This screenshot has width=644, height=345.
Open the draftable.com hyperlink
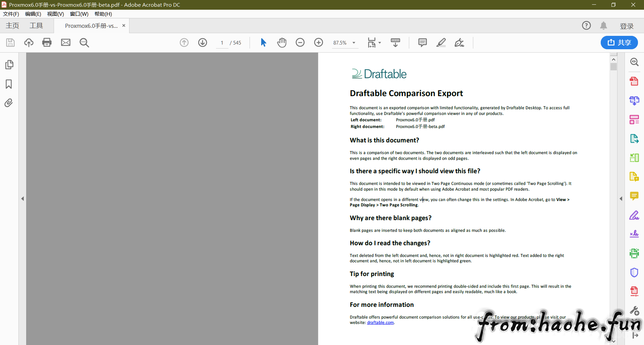[380, 323]
